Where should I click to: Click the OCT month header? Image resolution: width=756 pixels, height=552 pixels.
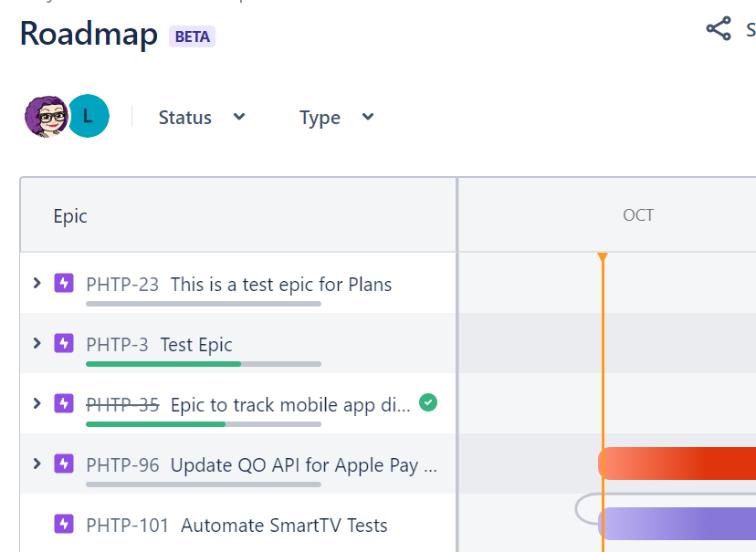pyautogui.click(x=637, y=214)
